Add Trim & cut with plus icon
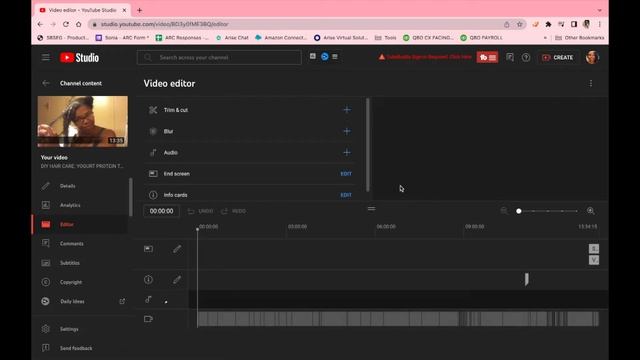 (x=347, y=110)
